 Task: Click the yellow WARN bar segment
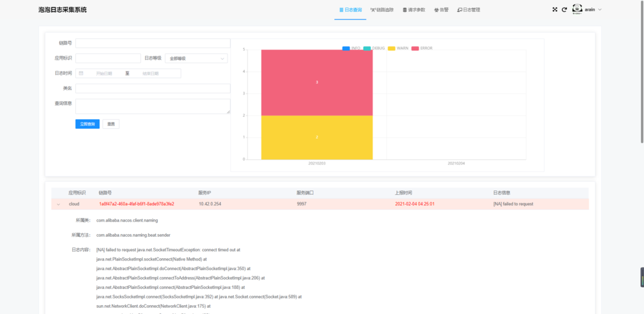(x=317, y=138)
